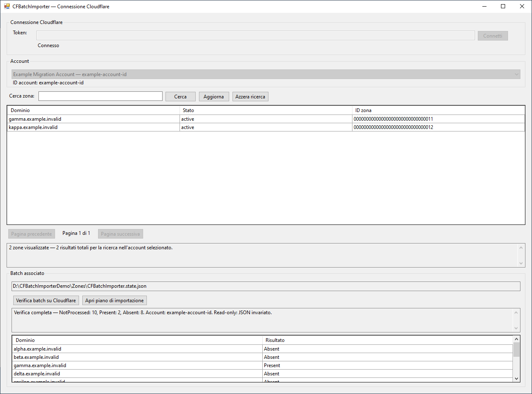Click the CFBatchImporter app icon in title bar

(7, 7)
